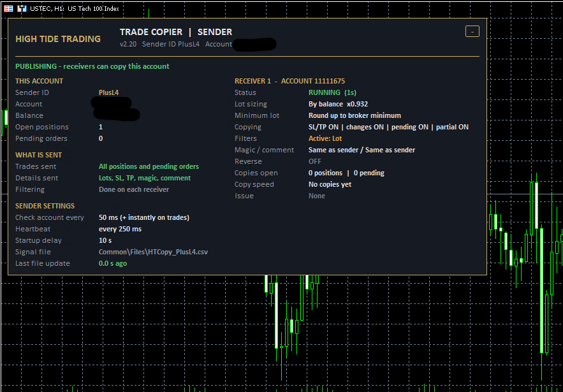Click the 'PlusL4' Sender ID value
This screenshot has width=563, height=392.
coord(109,92)
